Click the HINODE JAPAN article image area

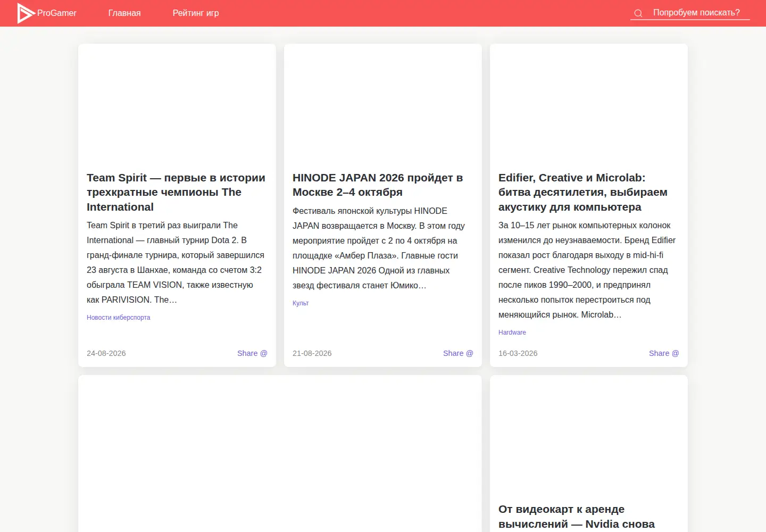(x=383, y=103)
